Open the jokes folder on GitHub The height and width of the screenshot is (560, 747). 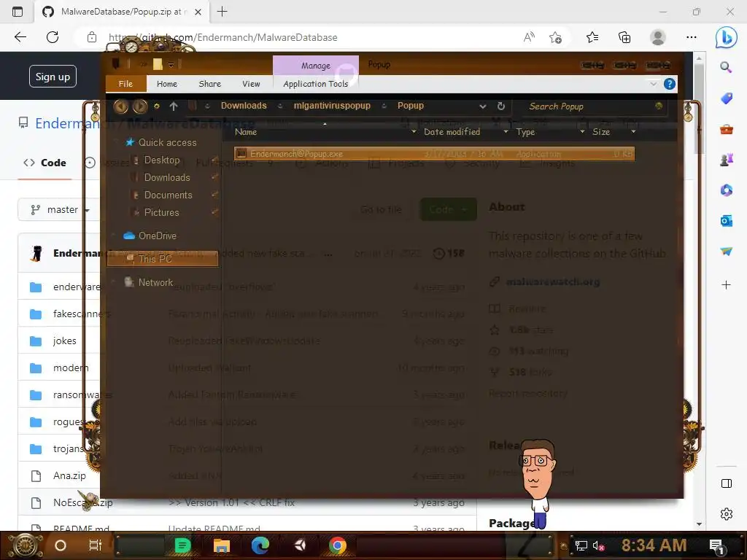click(x=65, y=341)
